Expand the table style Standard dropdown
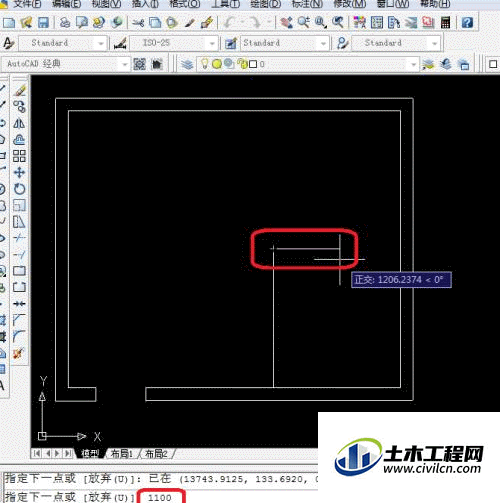The height and width of the screenshot is (503, 500). (323, 43)
